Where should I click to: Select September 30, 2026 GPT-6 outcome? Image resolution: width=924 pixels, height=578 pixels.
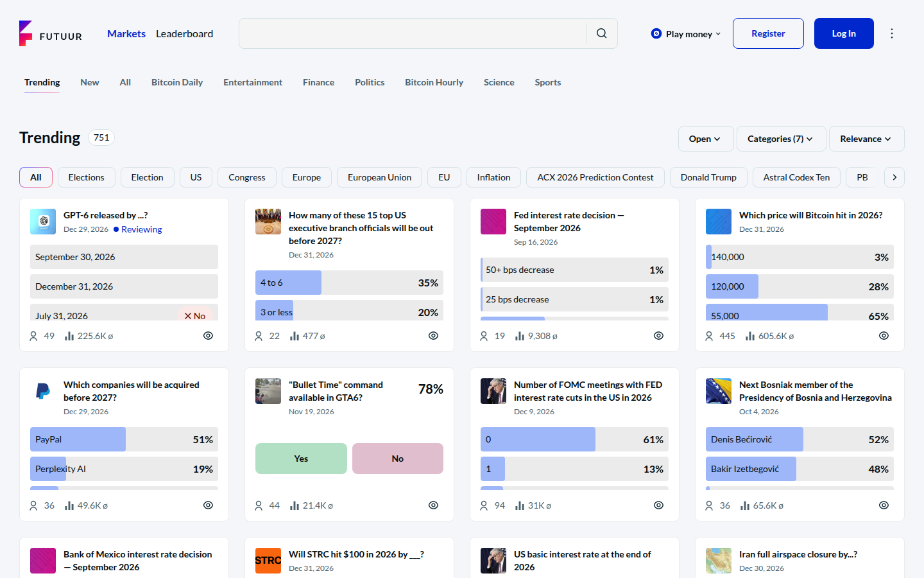[124, 257]
